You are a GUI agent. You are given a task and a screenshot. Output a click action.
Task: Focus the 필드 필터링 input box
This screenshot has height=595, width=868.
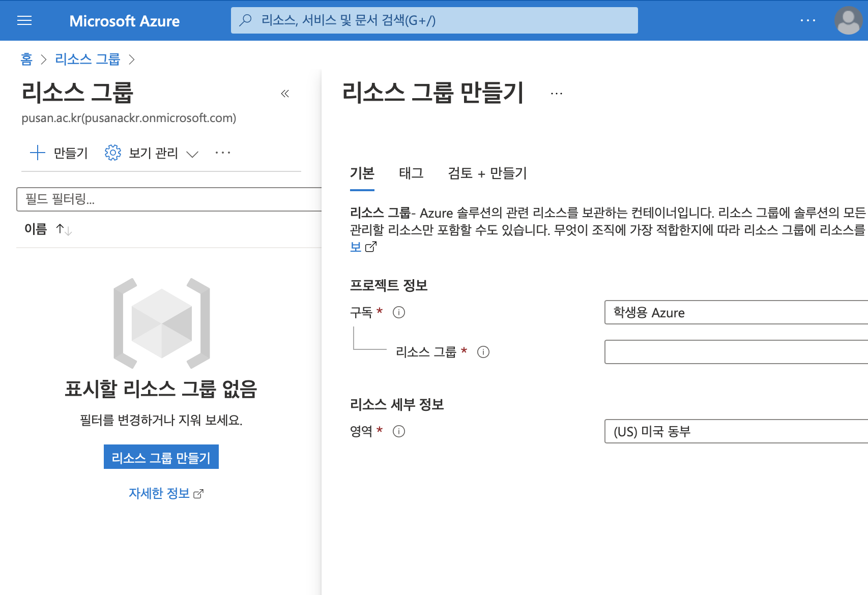pyautogui.click(x=169, y=199)
